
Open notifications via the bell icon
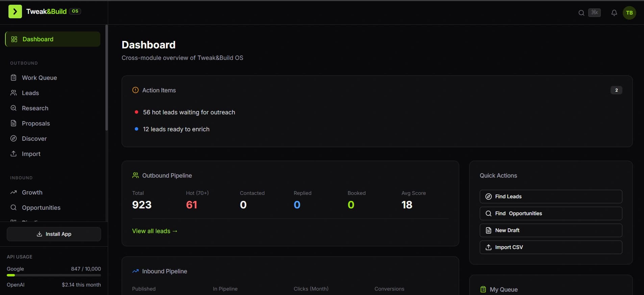tap(614, 13)
